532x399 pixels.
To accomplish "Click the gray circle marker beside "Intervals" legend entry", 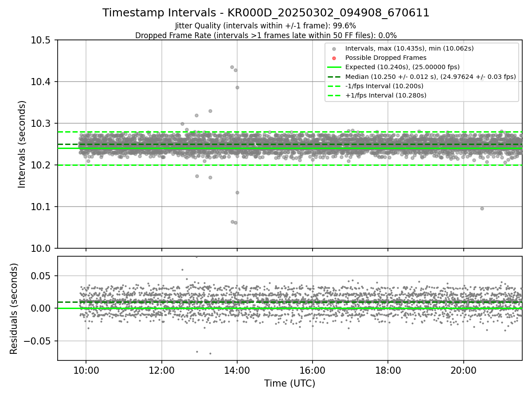I will 334,49.
